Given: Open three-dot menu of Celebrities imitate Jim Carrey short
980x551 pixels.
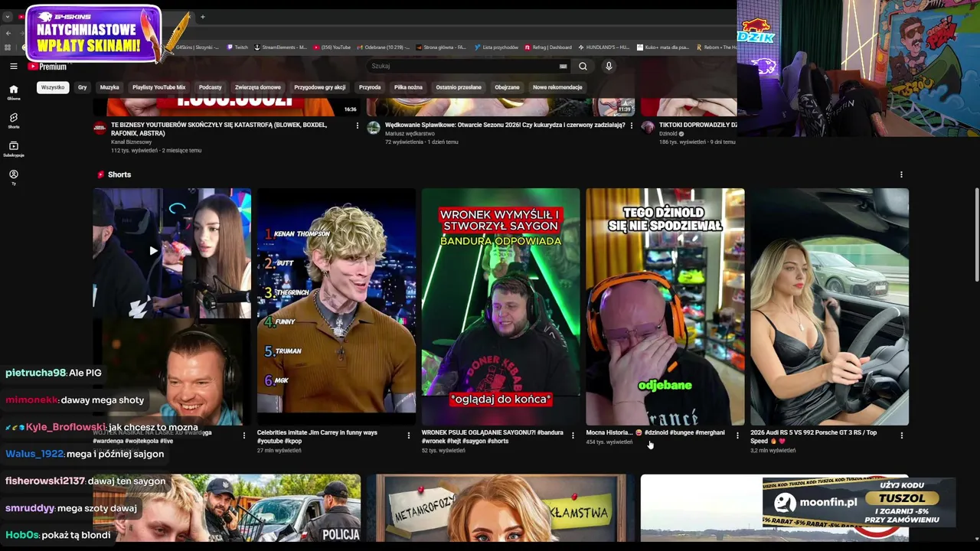Looking at the screenshot, I should (409, 435).
